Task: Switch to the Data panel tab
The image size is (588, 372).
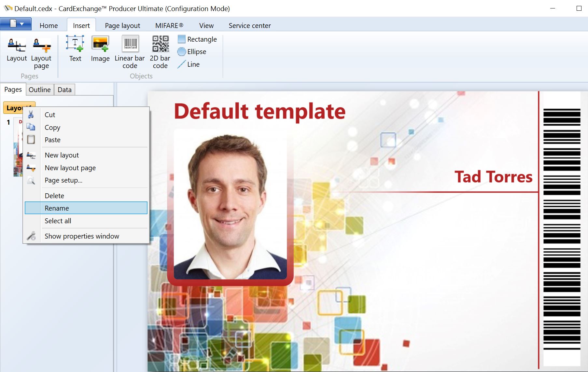Action: [x=64, y=90]
